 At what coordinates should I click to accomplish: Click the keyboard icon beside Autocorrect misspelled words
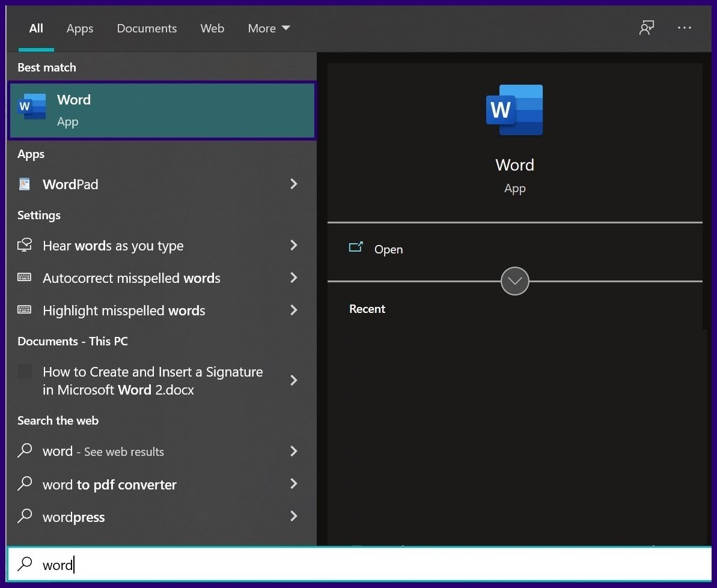click(25, 277)
